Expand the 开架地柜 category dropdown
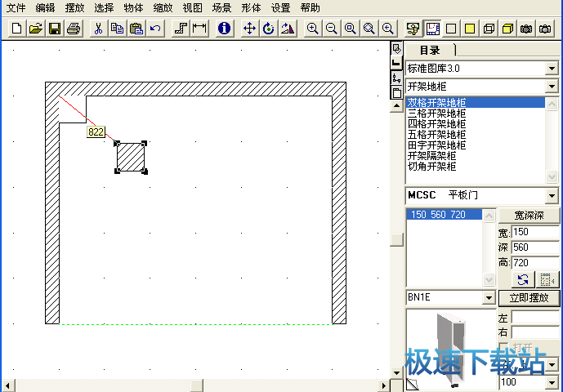This screenshot has height=392, width=563. [552, 86]
